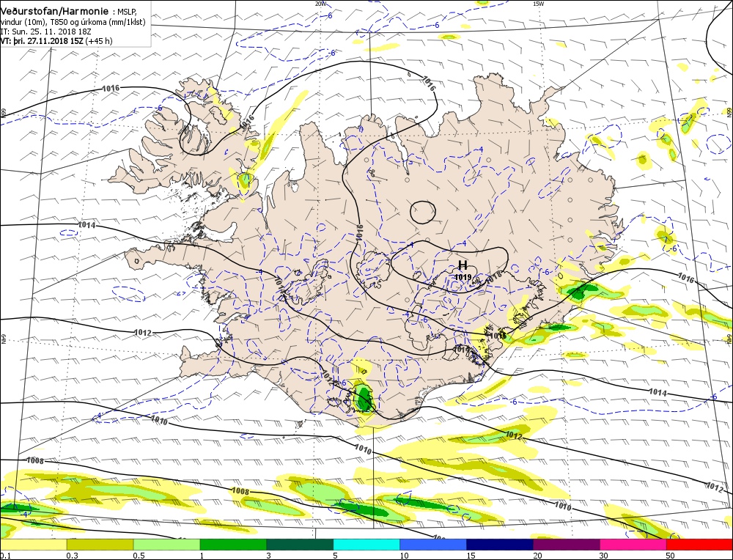Click the 'vindur (10m), T850 og úrkoma' line
The height and width of the screenshot is (560, 733).
(x=73, y=22)
